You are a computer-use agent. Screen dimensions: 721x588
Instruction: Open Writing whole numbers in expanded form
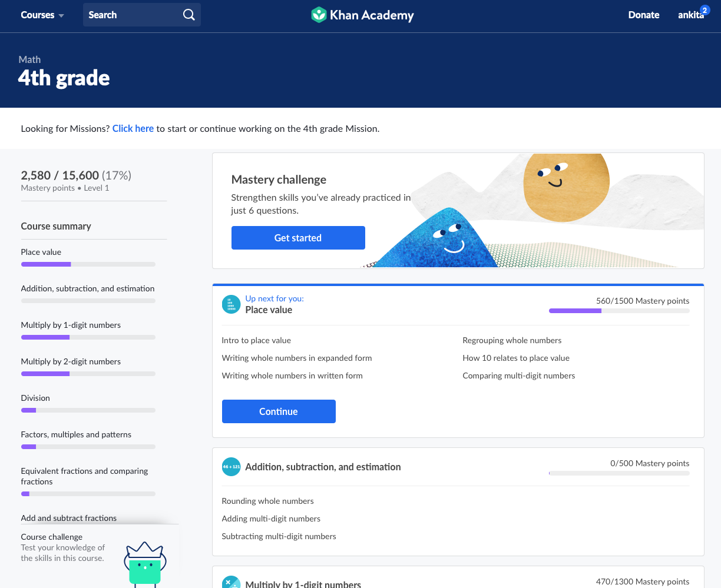click(297, 358)
